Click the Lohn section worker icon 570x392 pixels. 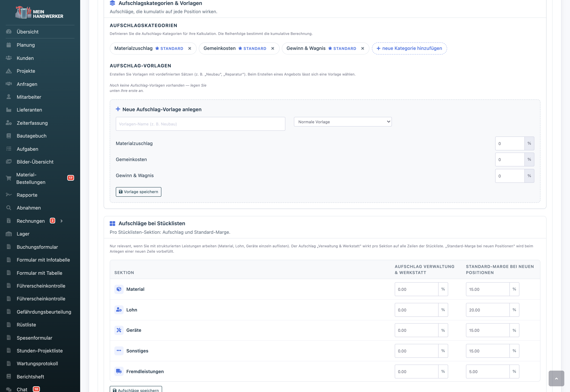tap(119, 310)
